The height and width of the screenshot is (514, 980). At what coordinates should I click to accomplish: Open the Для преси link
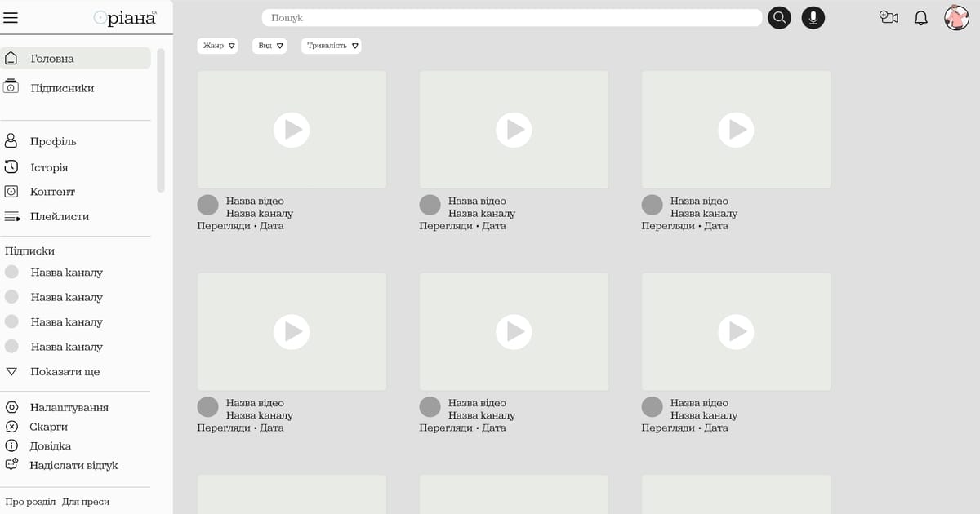coord(86,502)
